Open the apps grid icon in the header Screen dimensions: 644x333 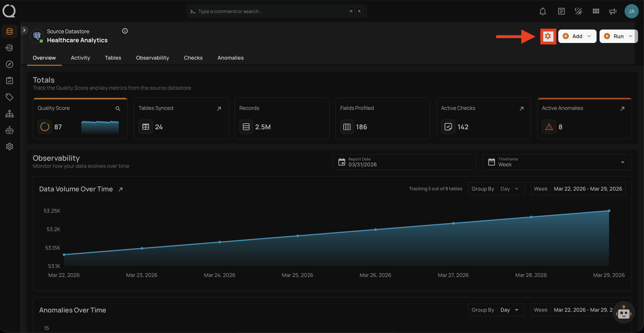click(596, 11)
